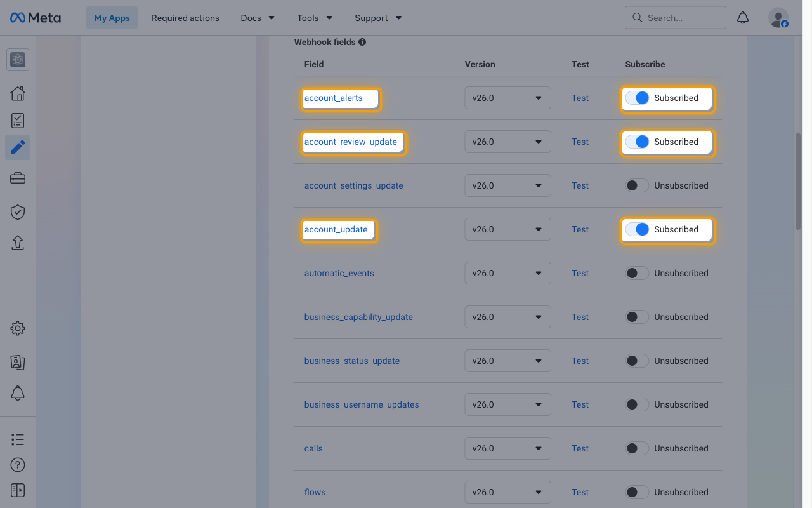Open the settings gear in sidebar
Screen dimensions: 812x508
pos(18,328)
